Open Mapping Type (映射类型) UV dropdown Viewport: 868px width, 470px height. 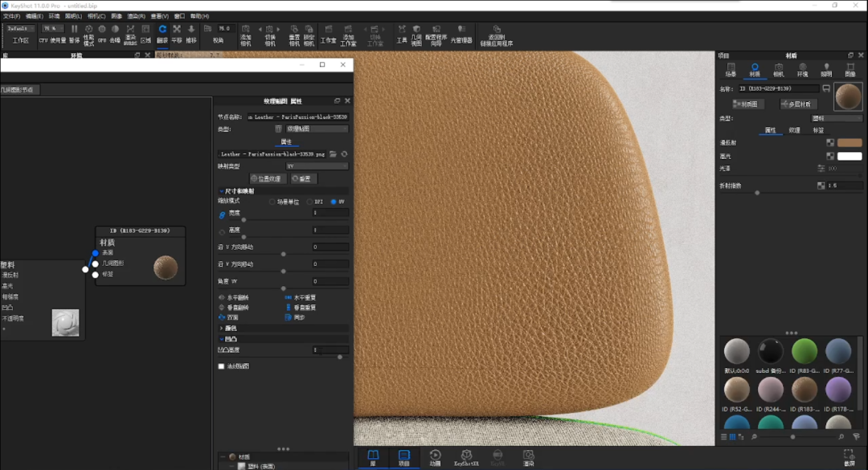[317, 166]
